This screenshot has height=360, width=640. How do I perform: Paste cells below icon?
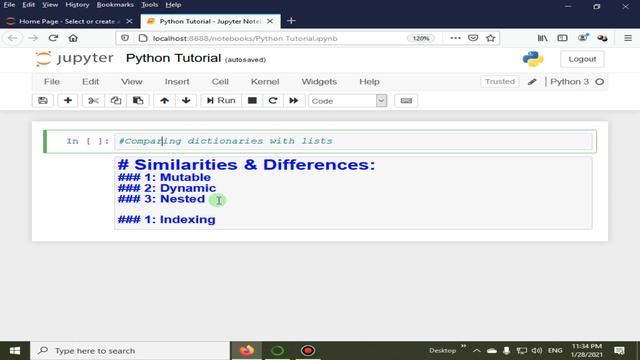click(138, 100)
